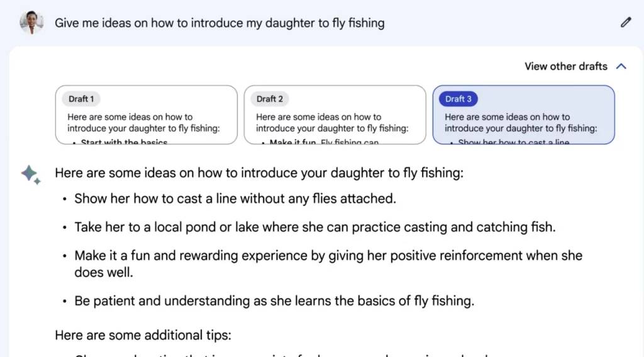Click the 'Here are some additional tips' line

(x=143, y=335)
